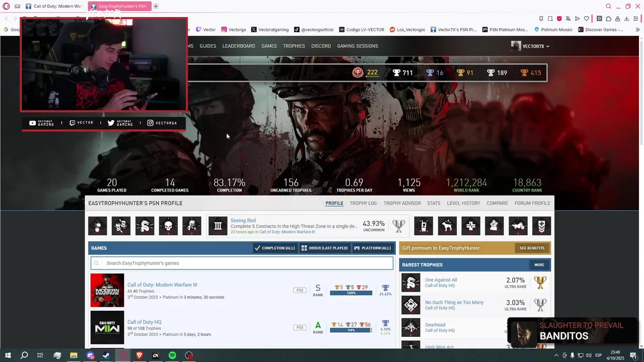Screen dimensions: 644x362
Task: Click the See Benefits button
Action: (x=532, y=248)
